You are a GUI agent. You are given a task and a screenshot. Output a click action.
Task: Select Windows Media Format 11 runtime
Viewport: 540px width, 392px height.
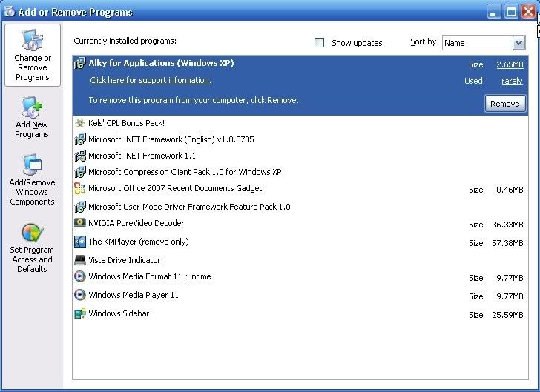(149, 276)
